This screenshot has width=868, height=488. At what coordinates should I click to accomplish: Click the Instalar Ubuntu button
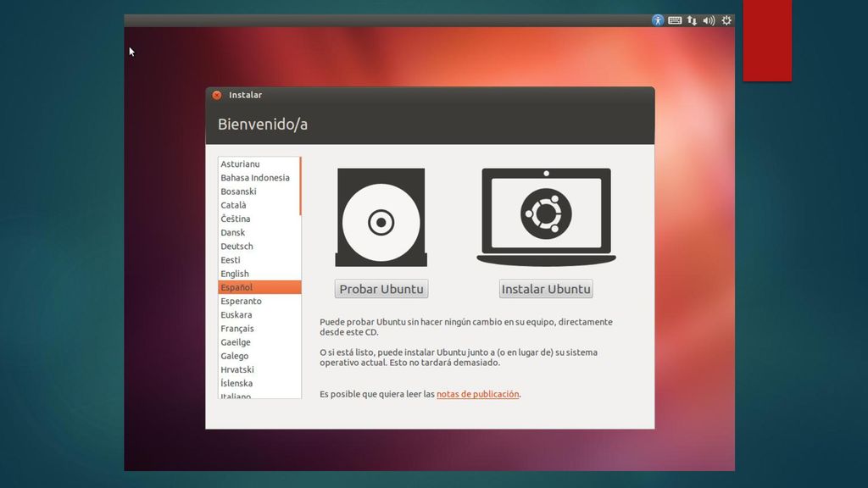tap(546, 289)
